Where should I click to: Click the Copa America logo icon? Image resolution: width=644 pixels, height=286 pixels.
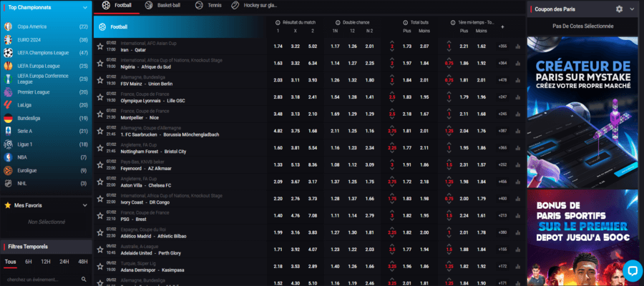pos(8,26)
